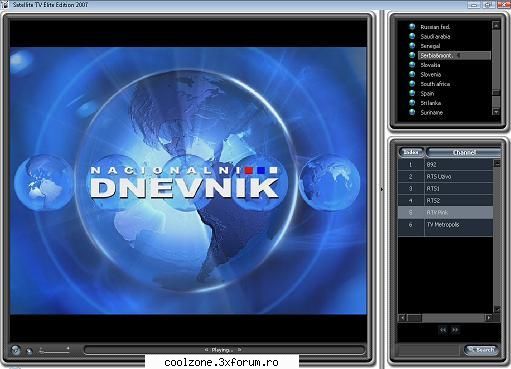Select South africa in the country list

click(x=435, y=84)
